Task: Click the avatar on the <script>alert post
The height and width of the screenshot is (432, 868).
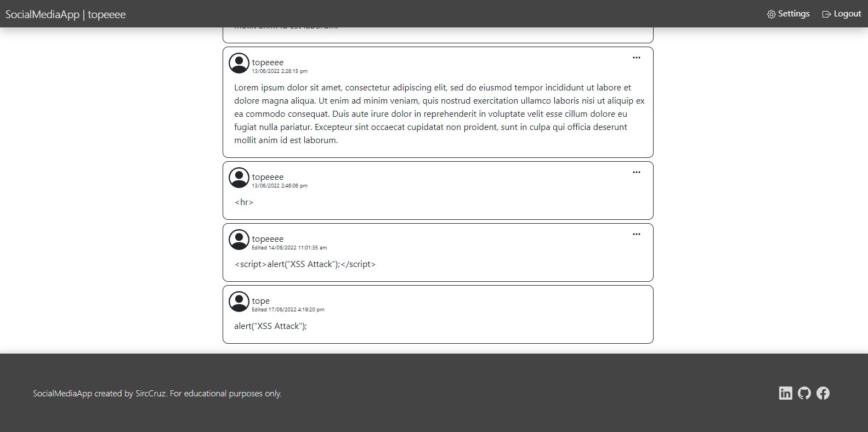Action: pos(239,240)
